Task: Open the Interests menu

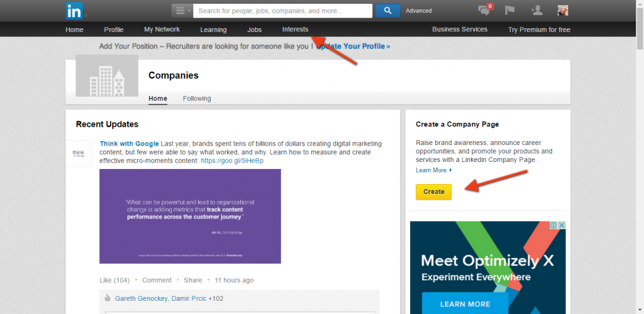Action: click(x=296, y=30)
